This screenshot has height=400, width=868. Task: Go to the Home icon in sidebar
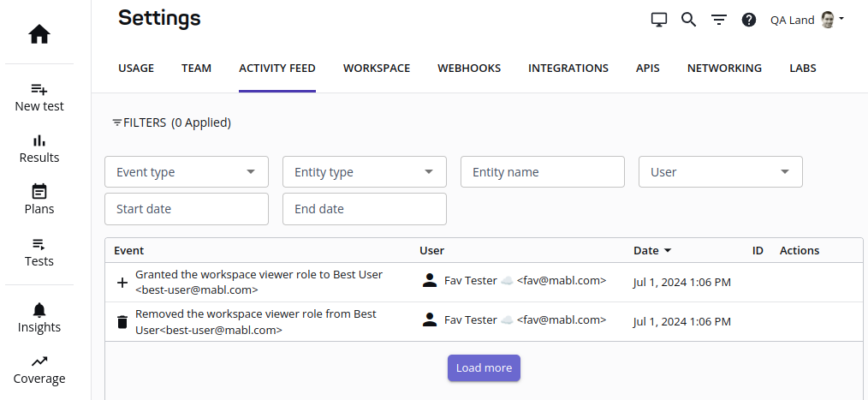[x=39, y=34]
